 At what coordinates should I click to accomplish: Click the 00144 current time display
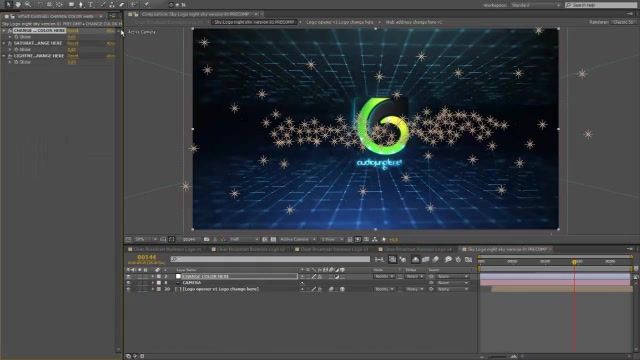coord(147,257)
